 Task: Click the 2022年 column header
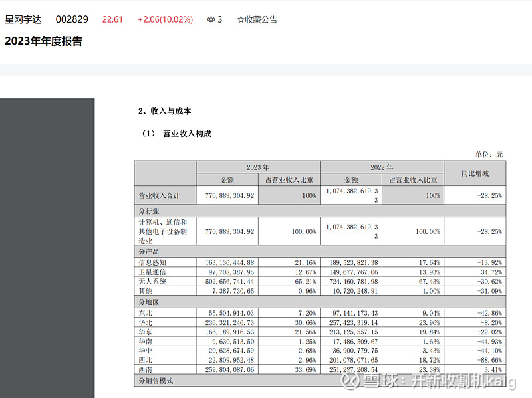click(382, 165)
